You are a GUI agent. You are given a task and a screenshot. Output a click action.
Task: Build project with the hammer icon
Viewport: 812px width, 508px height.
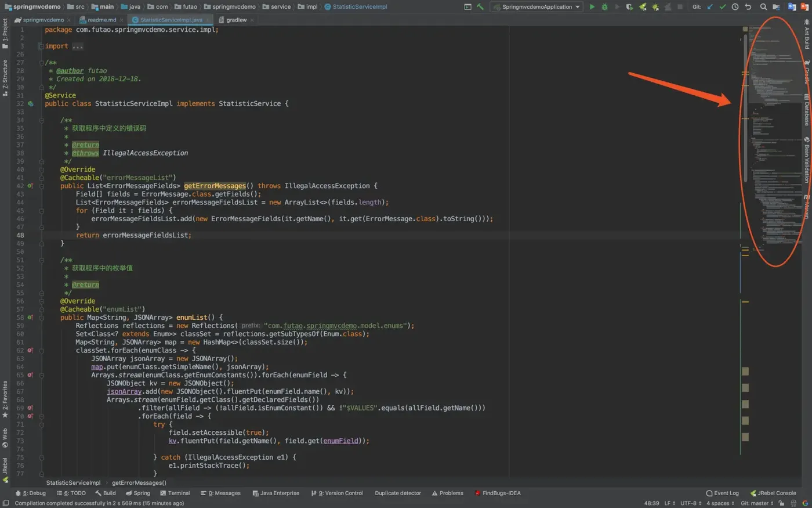[480, 7]
